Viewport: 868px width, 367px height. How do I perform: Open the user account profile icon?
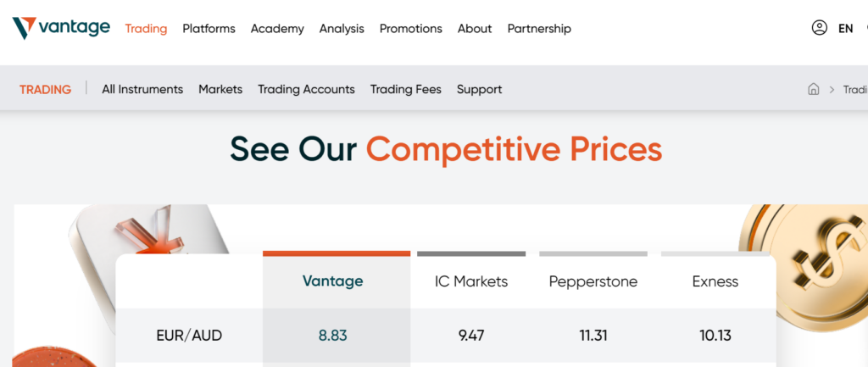coord(819,28)
